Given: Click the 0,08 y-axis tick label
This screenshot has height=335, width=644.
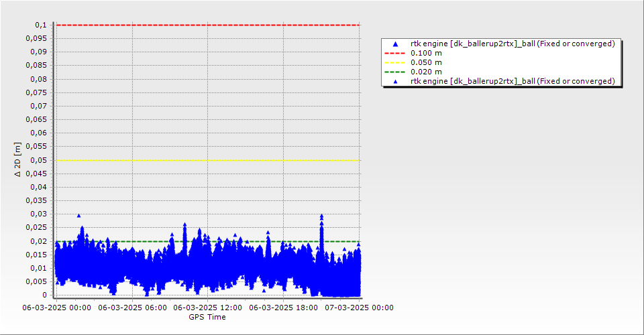Looking at the screenshot, I should pos(39,79).
